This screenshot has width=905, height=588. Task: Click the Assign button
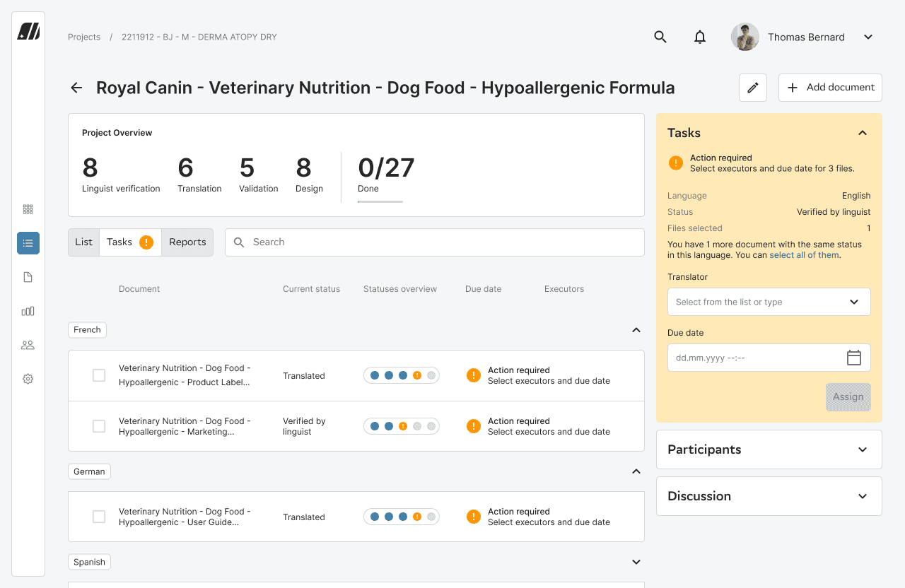(x=848, y=397)
